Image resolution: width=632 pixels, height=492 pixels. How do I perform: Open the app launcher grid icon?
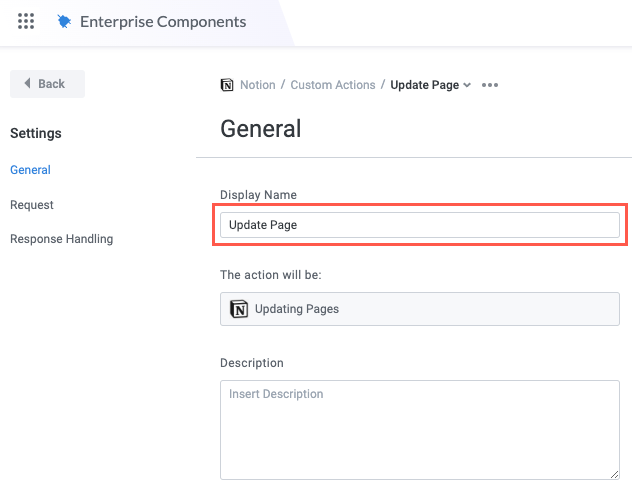(x=26, y=21)
